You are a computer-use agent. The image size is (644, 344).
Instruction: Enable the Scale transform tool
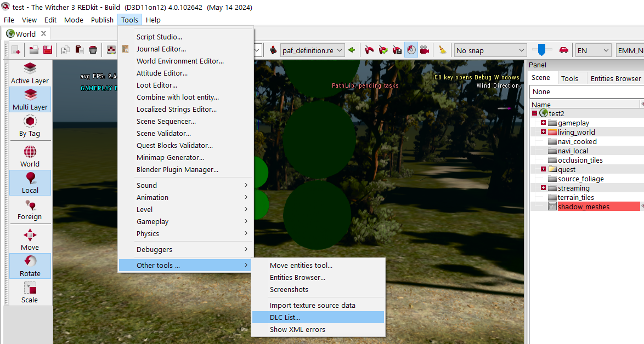[x=30, y=293]
